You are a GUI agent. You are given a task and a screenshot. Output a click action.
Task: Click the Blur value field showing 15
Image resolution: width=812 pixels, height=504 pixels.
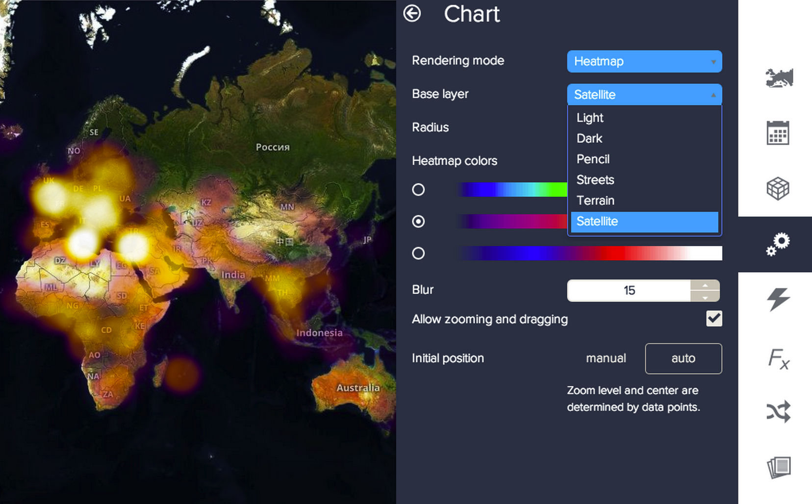(x=629, y=290)
